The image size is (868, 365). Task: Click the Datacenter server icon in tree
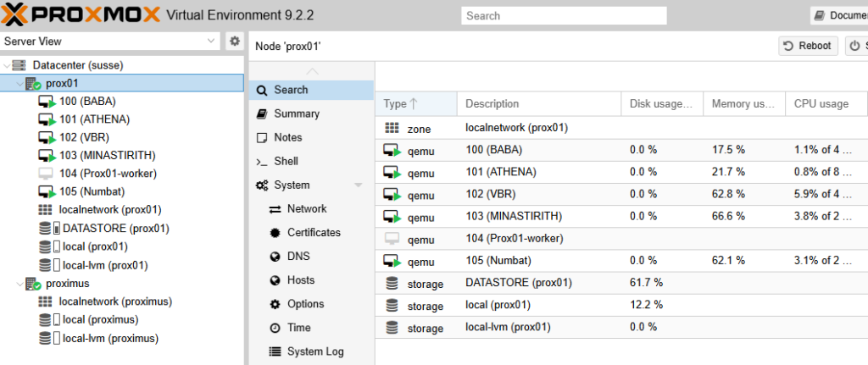point(19,65)
